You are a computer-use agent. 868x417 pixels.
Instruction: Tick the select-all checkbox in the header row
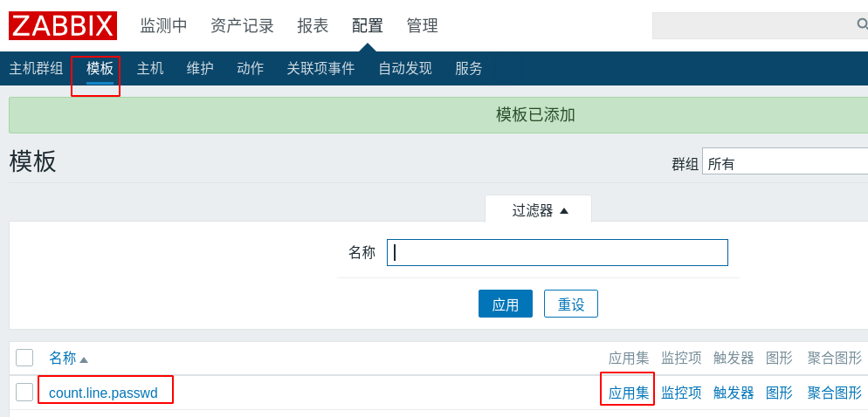point(24,358)
